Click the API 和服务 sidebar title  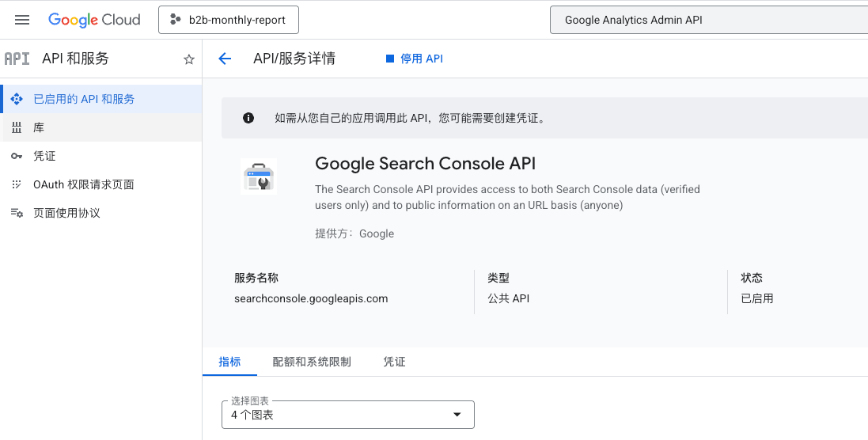pos(75,59)
